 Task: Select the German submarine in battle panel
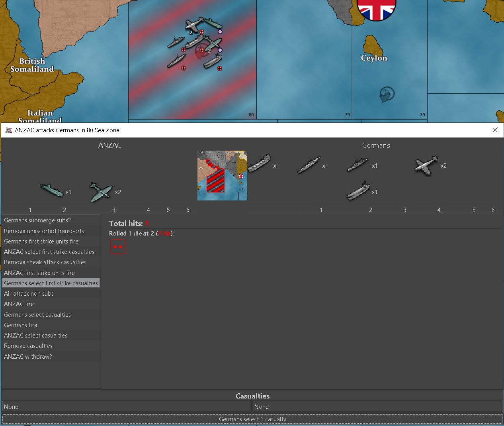(x=309, y=165)
